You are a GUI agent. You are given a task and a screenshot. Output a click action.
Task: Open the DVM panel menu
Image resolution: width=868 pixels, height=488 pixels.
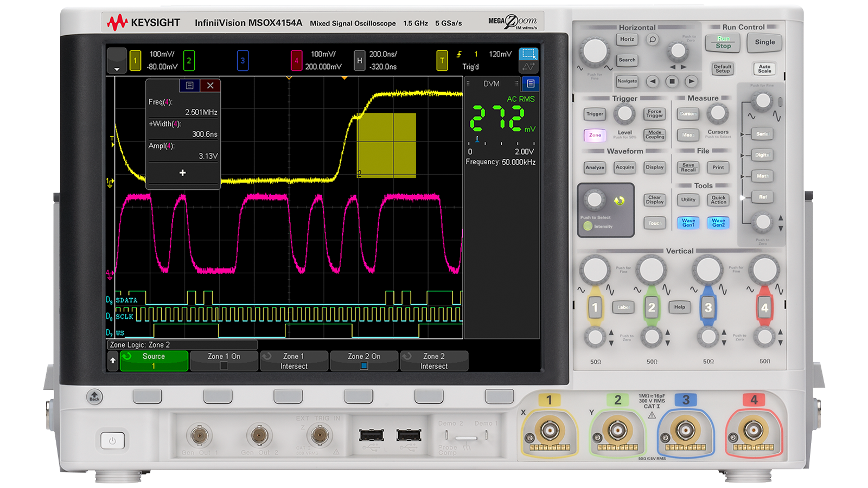coord(529,84)
